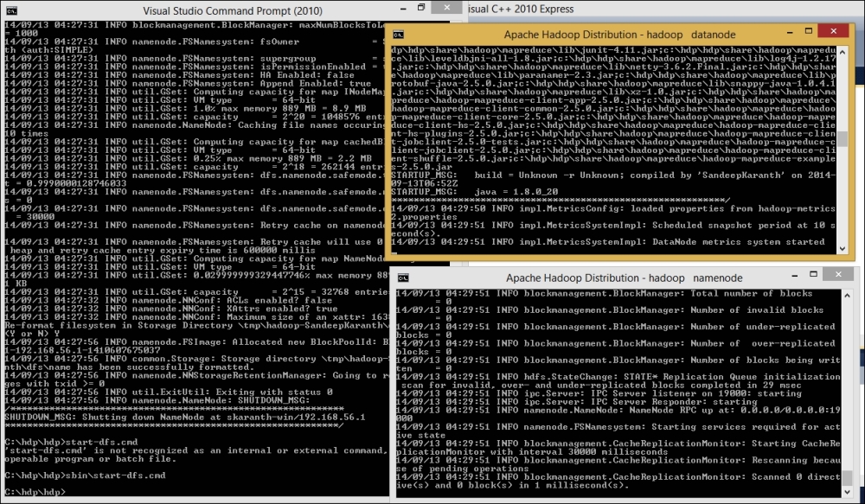The width and height of the screenshot is (865, 504).
Task: Click the "'start-dfs.cmd' is not recognized" error line
Action: click(x=196, y=450)
